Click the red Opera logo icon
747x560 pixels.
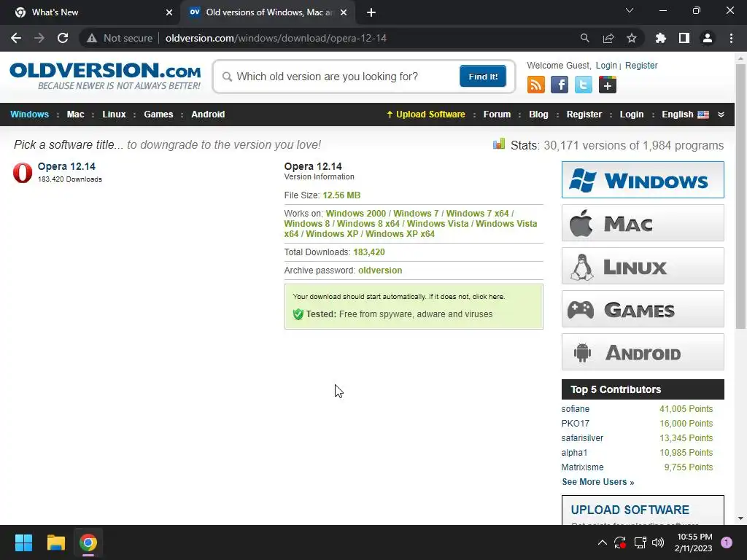[23, 172]
